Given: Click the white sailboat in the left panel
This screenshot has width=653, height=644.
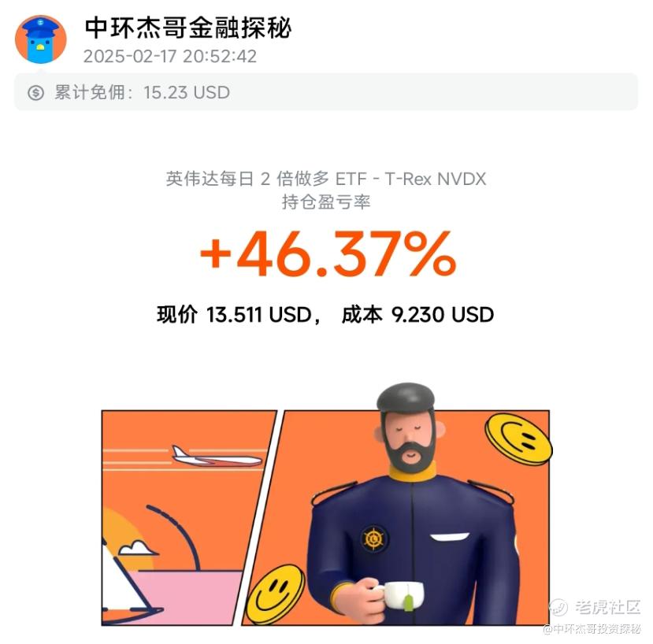Looking at the screenshot, I should [127, 583].
